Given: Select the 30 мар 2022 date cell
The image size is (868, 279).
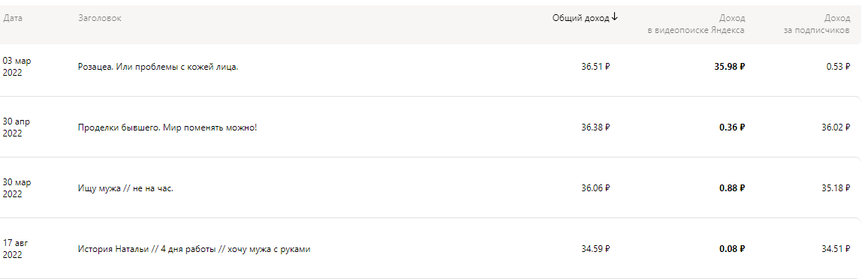Looking at the screenshot, I should [17, 188].
